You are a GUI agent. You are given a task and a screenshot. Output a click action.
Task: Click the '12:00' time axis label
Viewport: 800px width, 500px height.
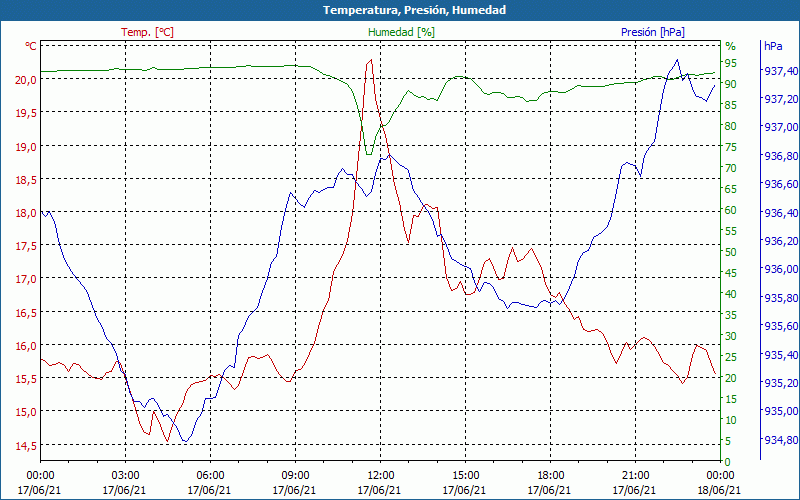click(380, 476)
